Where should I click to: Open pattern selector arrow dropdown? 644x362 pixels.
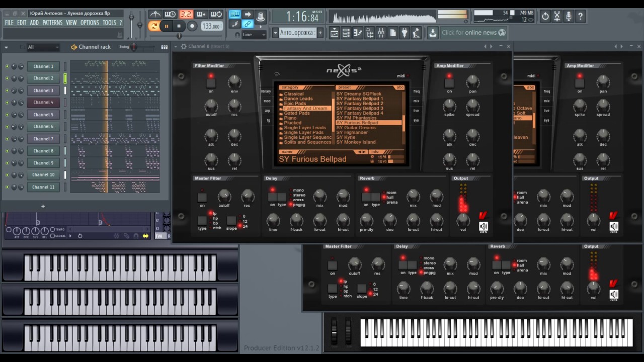[x=275, y=33]
